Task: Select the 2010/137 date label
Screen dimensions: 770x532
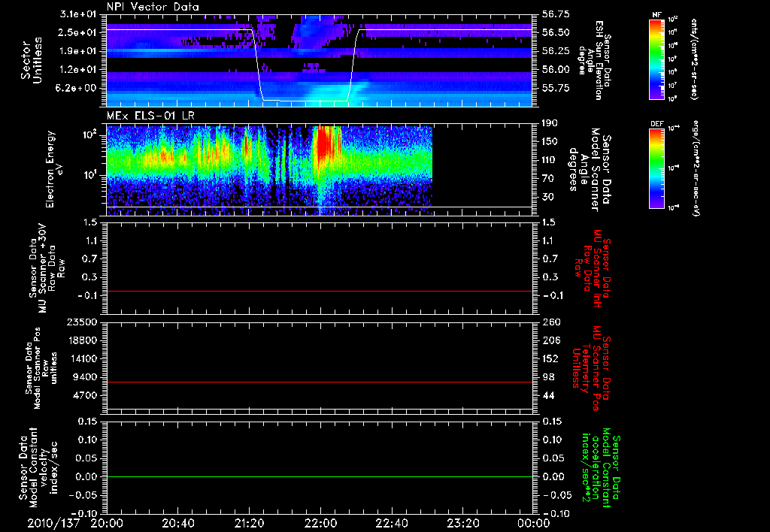Action: coord(53,523)
